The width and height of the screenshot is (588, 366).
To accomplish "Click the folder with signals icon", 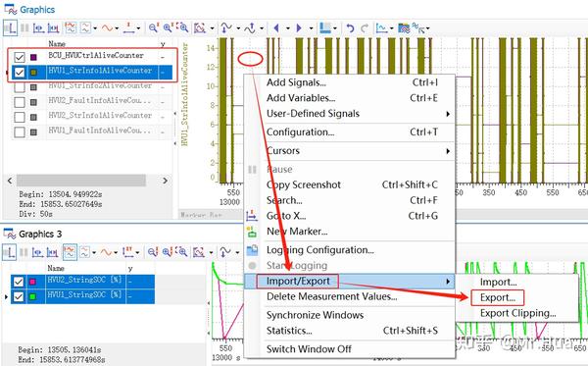I will point(404,27).
